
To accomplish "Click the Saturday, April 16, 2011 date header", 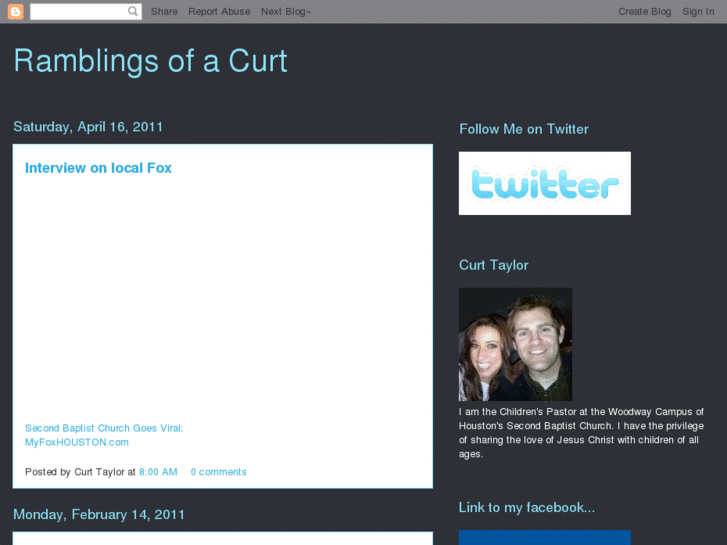I will [88, 127].
